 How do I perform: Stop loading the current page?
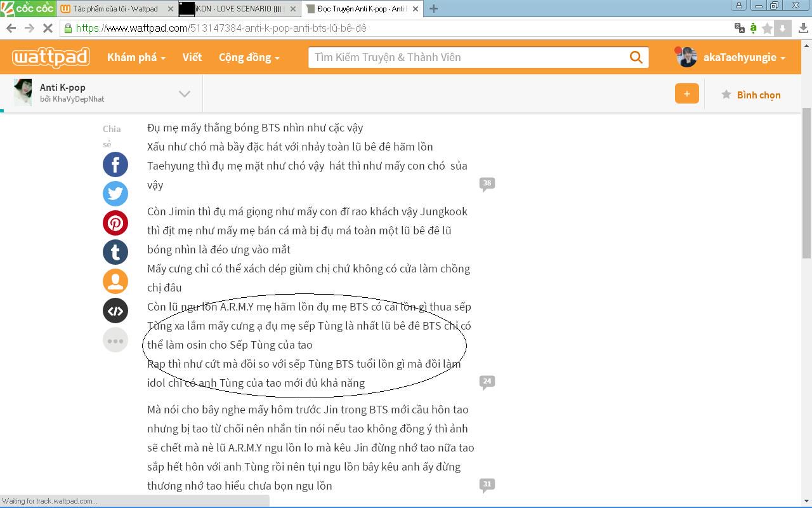[48, 28]
